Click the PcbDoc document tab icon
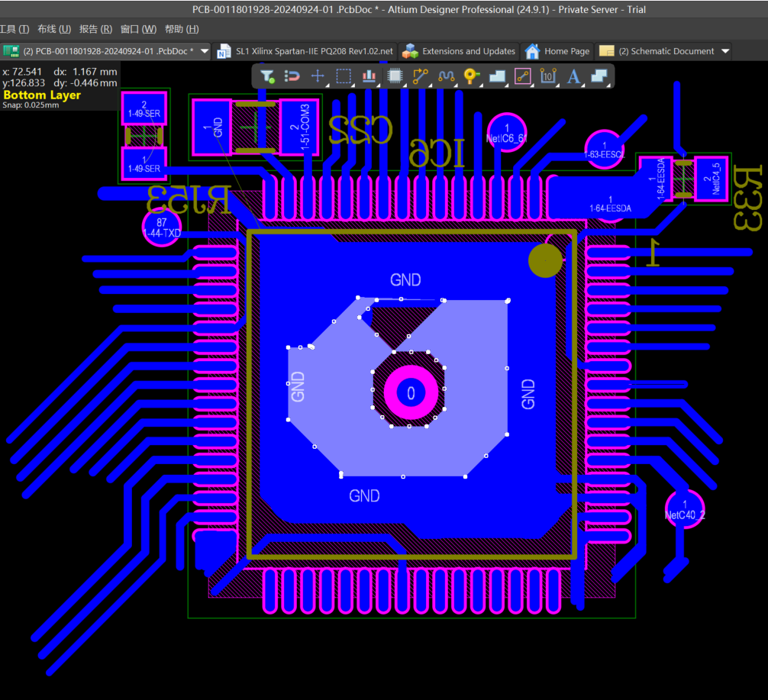 click(11, 51)
